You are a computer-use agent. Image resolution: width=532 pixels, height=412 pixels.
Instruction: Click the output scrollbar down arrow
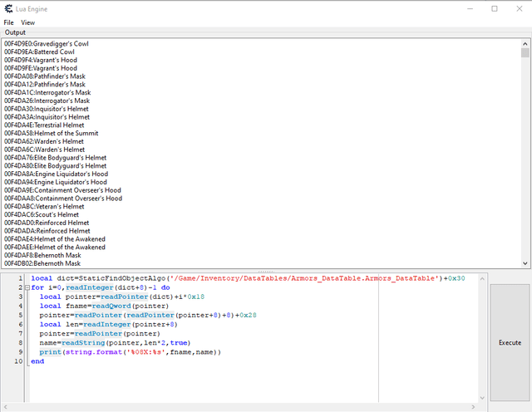pos(525,263)
